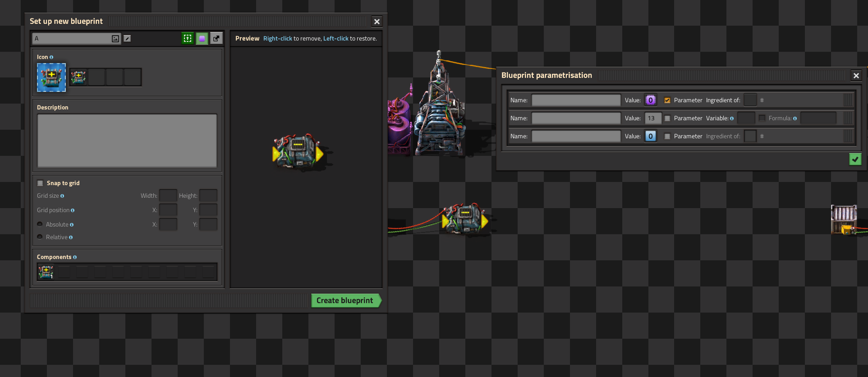Select the second empty blueprint icon slot
The width and height of the screenshot is (868, 377).
coord(96,77)
